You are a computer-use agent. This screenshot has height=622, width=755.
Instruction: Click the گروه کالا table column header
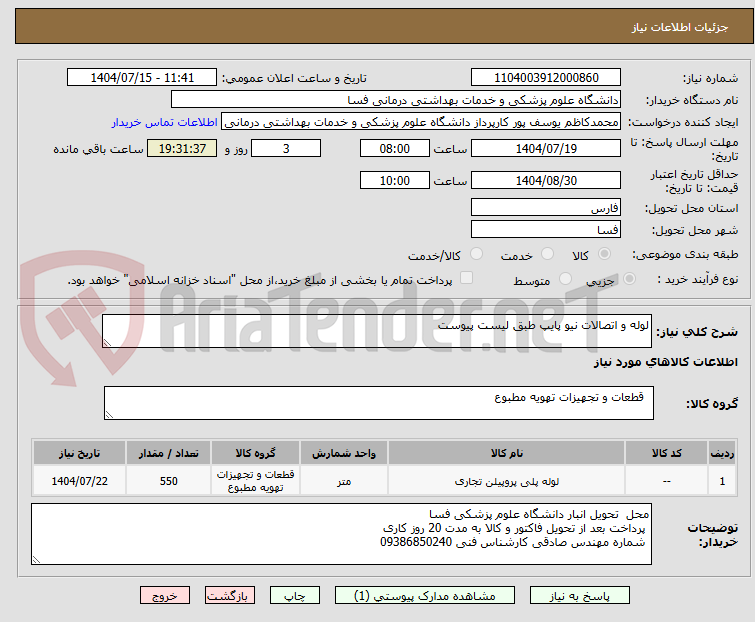255,453
